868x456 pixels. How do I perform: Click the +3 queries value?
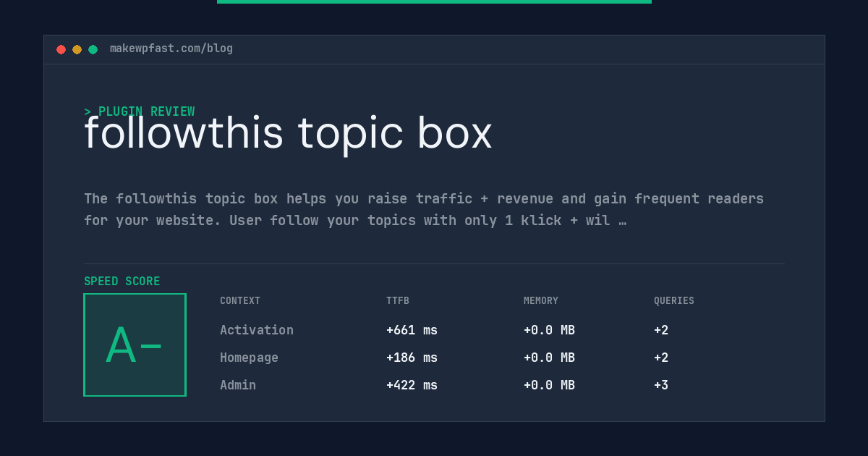point(661,385)
